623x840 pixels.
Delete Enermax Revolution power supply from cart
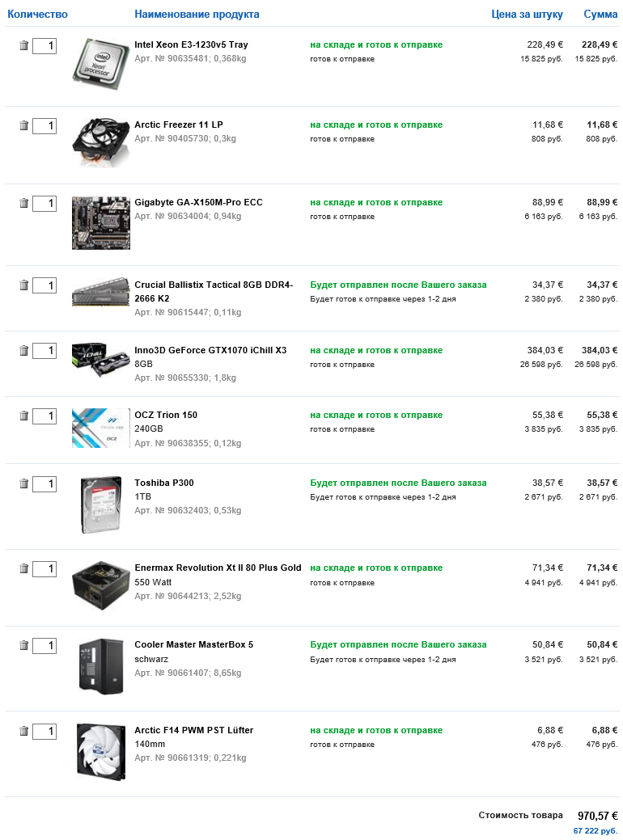click(x=23, y=569)
